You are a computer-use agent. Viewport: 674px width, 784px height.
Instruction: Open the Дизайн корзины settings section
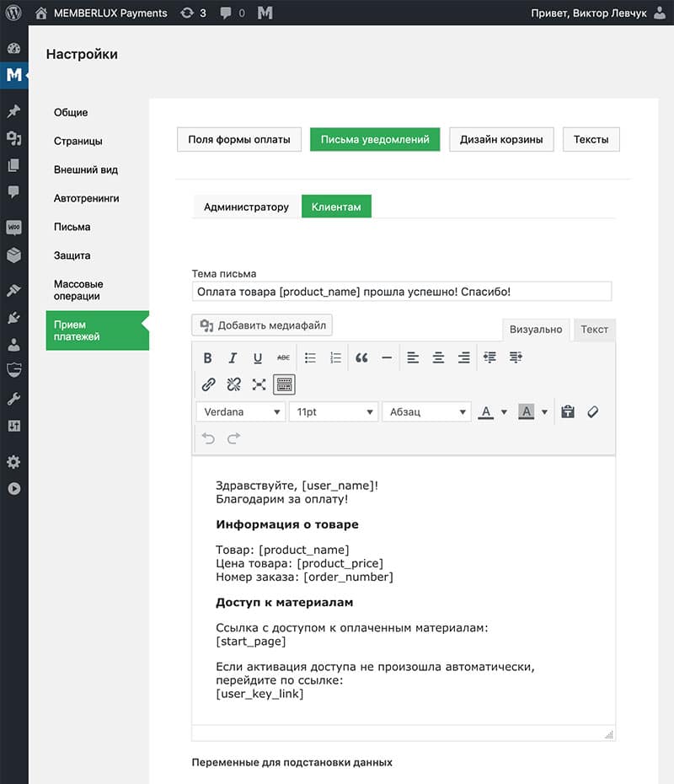point(501,139)
